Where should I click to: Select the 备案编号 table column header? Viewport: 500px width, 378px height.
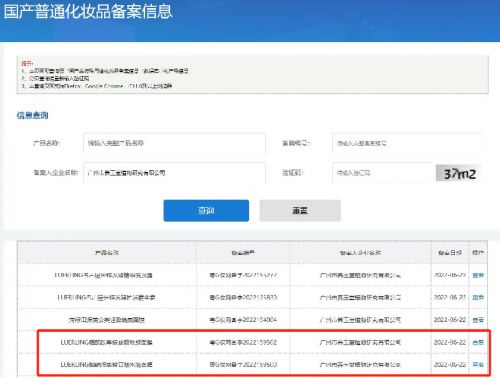click(243, 253)
